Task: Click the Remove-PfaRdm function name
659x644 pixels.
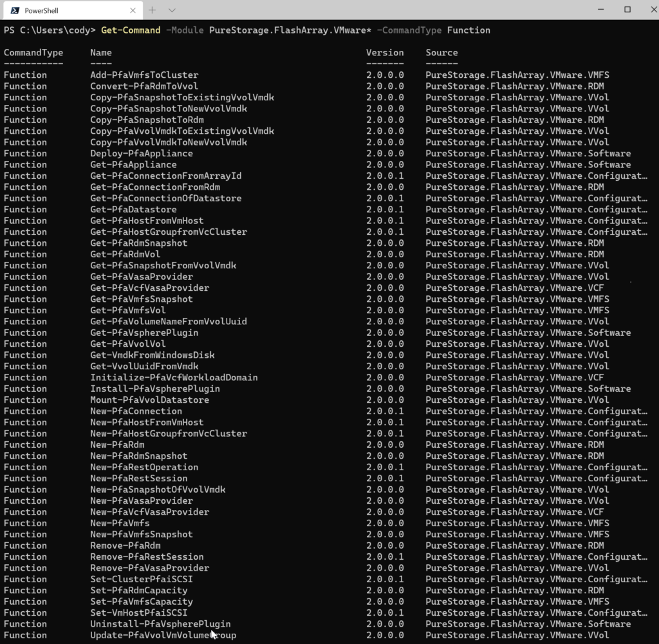Action: (125, 546)
